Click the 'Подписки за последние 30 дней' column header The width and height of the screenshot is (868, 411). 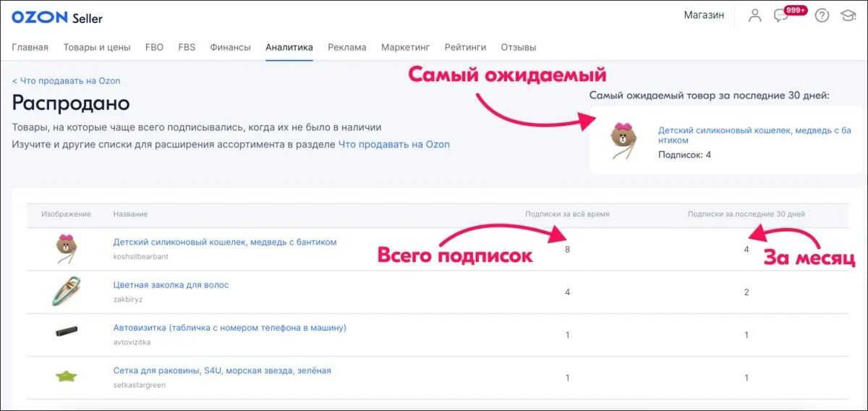point(746,214)
